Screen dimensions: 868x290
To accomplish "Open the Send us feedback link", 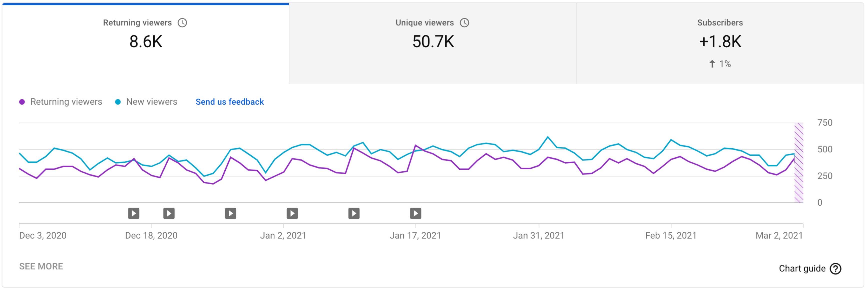I will pyautogui.click(x=229, y=102).
